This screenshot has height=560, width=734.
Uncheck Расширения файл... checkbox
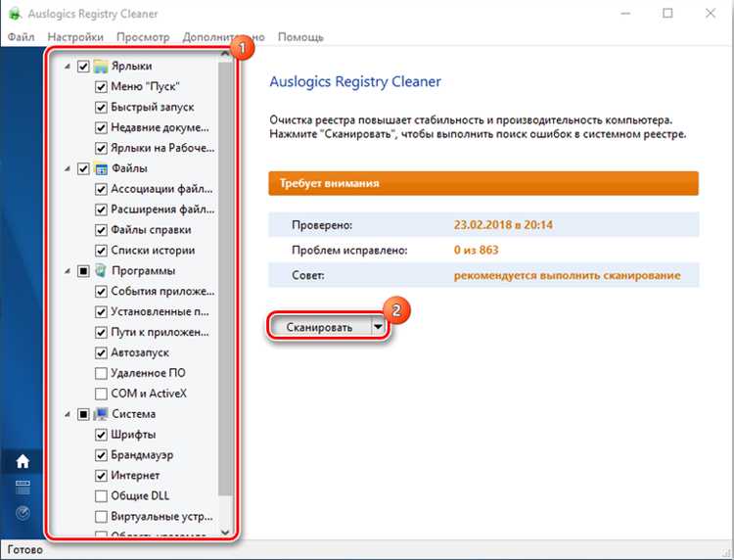coord(101,210)
